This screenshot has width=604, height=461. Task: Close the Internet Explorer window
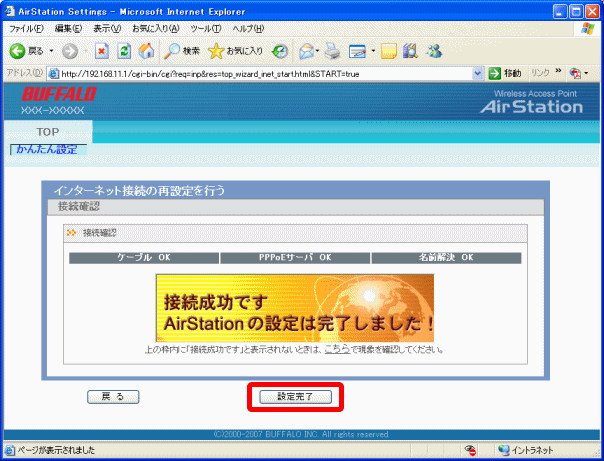point(592,12)
